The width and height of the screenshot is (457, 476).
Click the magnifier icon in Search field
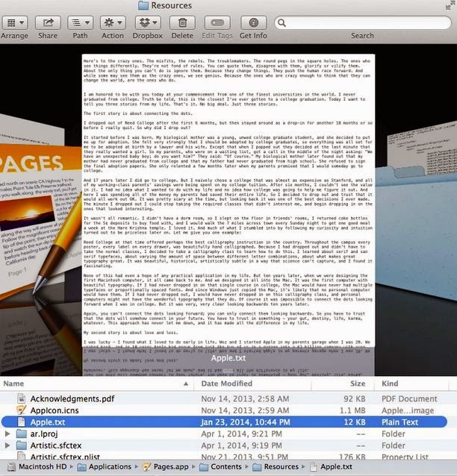282,23
